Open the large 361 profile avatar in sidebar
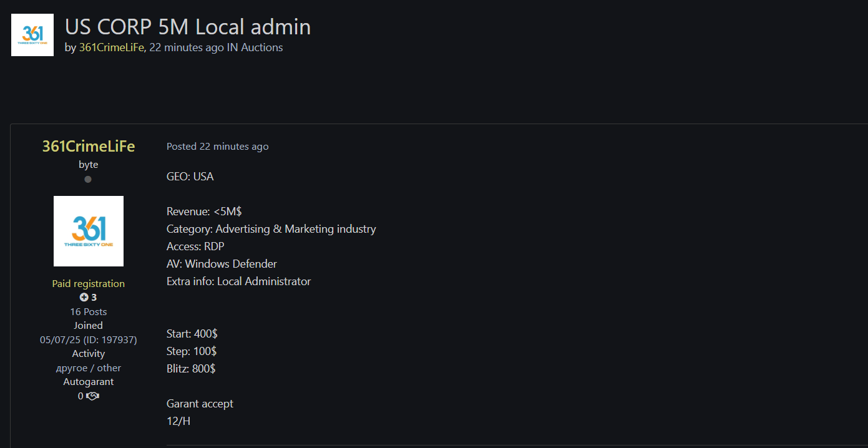This screenshot has height=448, width=868. [89, 231]
